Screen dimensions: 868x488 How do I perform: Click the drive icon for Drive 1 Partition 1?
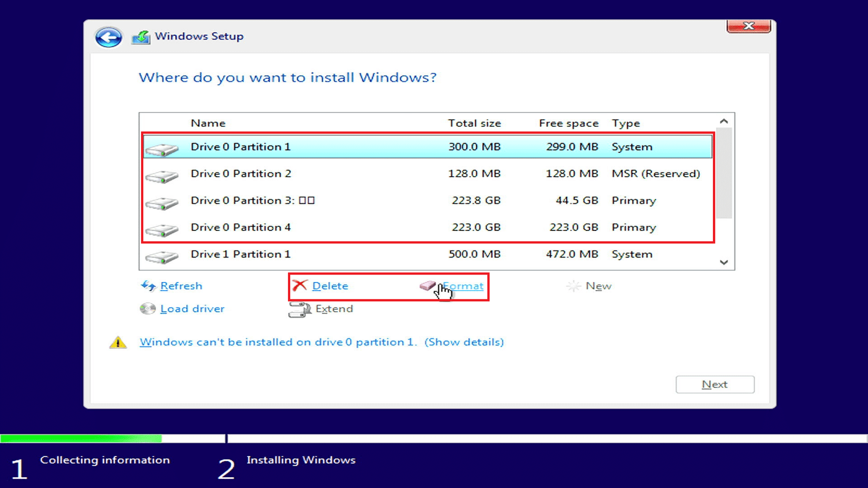(162, 256)
